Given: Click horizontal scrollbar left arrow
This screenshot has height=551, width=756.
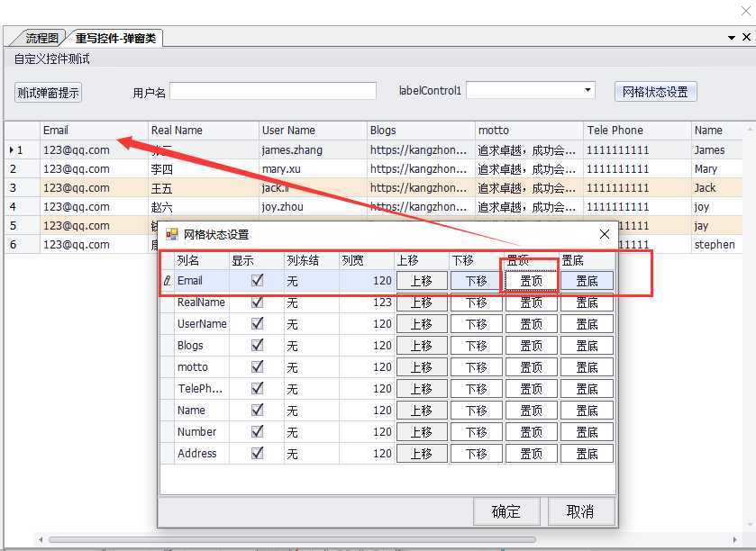Looking at the screenshot, I should click(41, 539).
